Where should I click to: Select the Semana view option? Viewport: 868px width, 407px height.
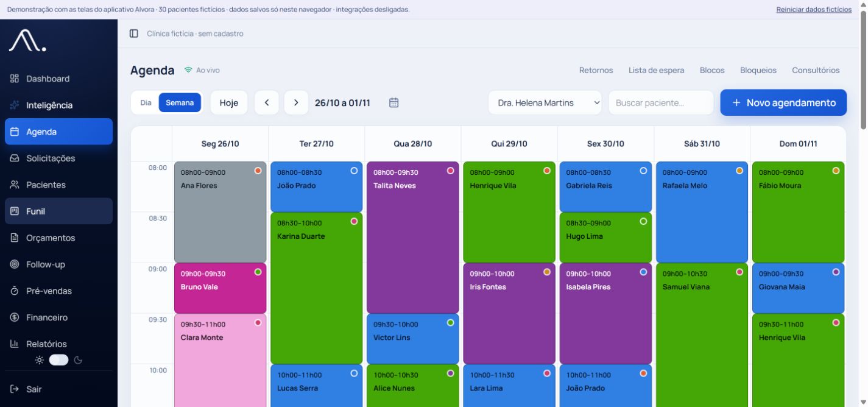[x=180, y=102]
